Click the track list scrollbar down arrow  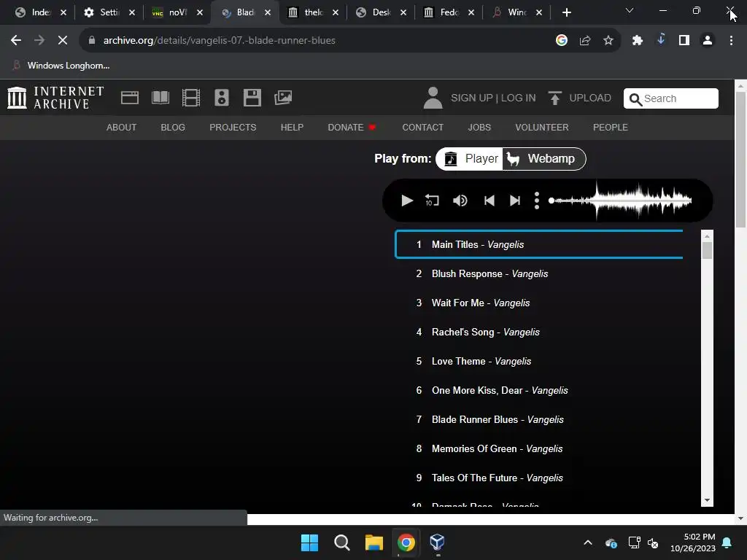click(707, 500)
